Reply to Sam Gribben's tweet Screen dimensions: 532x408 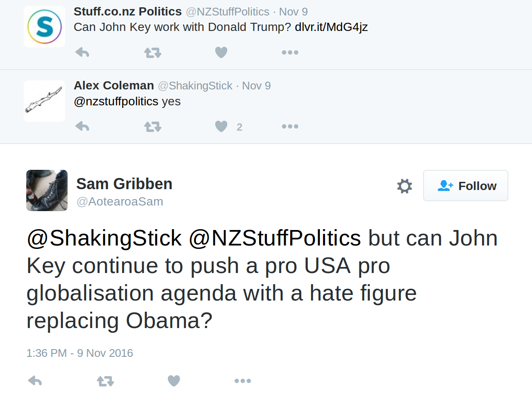pyautogui.click(x=35, y=380)
